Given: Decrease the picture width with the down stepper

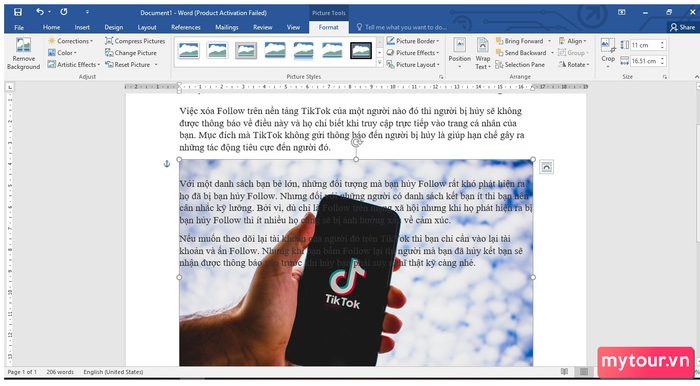Looking at the screenshot, I should pos(662,63).
